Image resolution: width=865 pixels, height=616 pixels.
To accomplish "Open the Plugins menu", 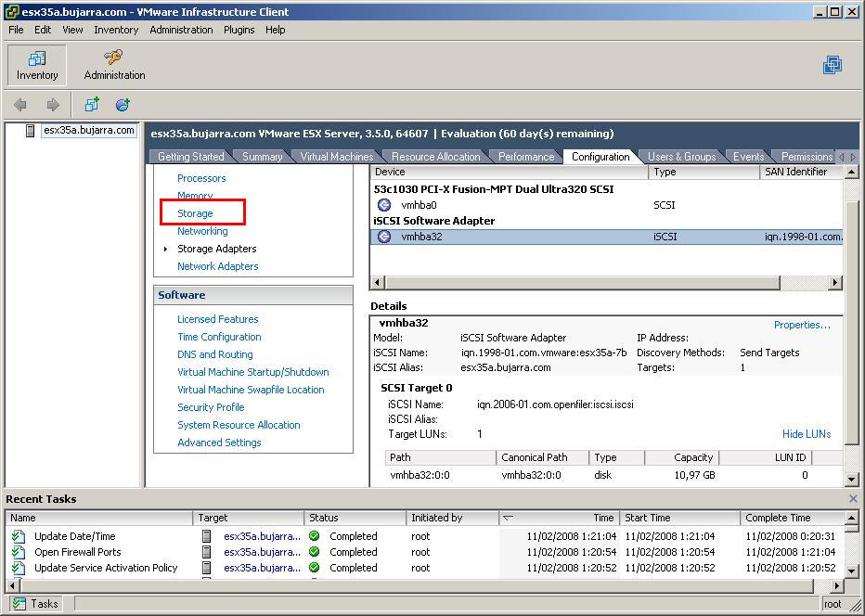I will point(239,30).
